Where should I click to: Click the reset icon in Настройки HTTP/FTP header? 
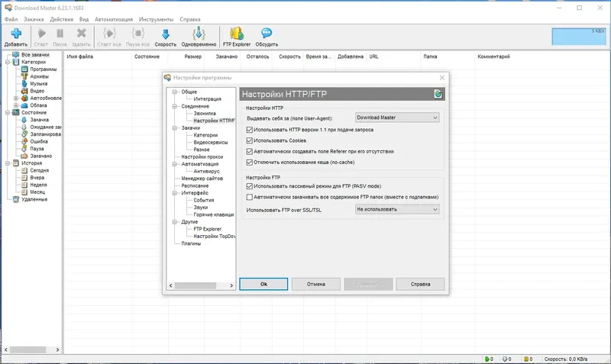tap(438, 94)
